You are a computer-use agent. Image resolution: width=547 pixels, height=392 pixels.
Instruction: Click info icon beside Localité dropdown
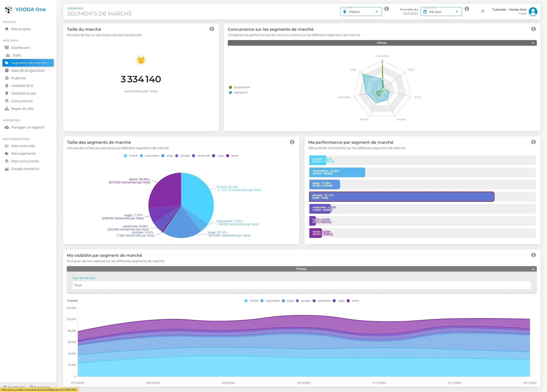[386, 9]
